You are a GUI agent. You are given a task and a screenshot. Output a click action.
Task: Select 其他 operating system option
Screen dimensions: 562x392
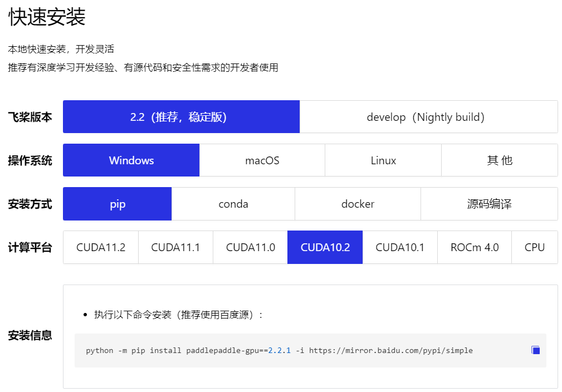[499, 160]
